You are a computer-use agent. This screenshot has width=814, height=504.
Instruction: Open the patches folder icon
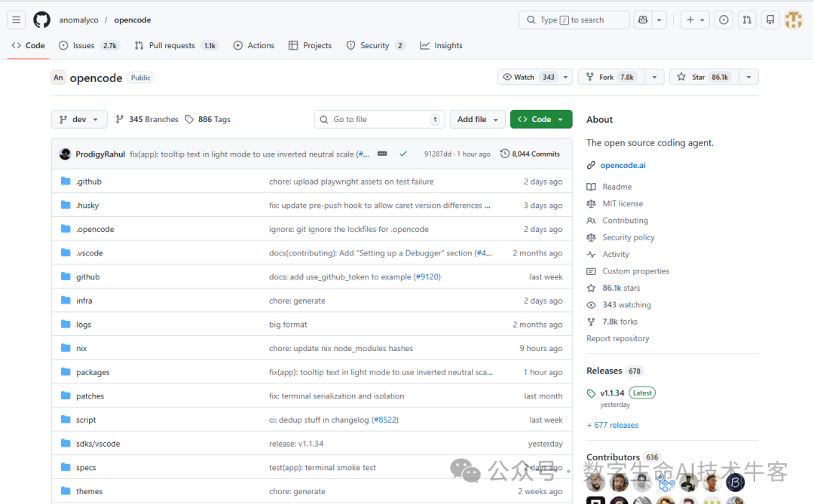click(66, 396)
